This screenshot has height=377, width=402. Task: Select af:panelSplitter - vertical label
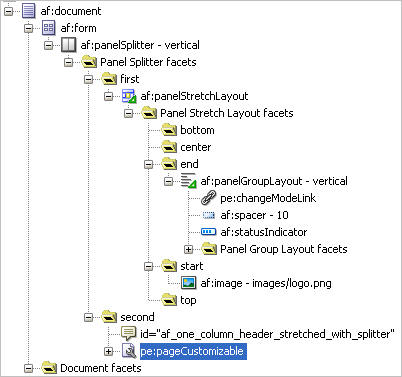[x=140, y=45]
